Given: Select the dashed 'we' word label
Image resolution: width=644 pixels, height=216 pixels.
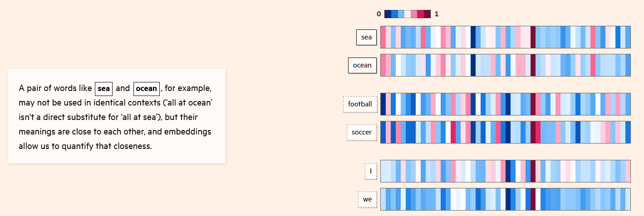Looking at the screenshot, I should (367, 199).
